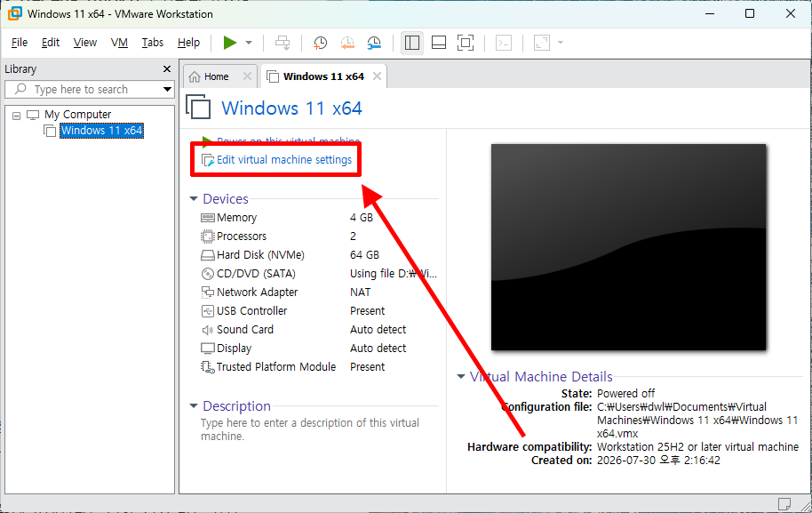The height and width of the screenshot is (513, 812).
Task: Click the status bar message log icon
Action: (x=784, y=504)
